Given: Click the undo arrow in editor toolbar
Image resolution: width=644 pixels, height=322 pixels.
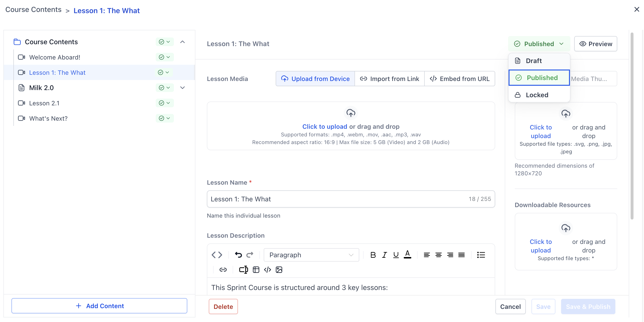Looking at the screenshot, I should [x=238, y=255].
